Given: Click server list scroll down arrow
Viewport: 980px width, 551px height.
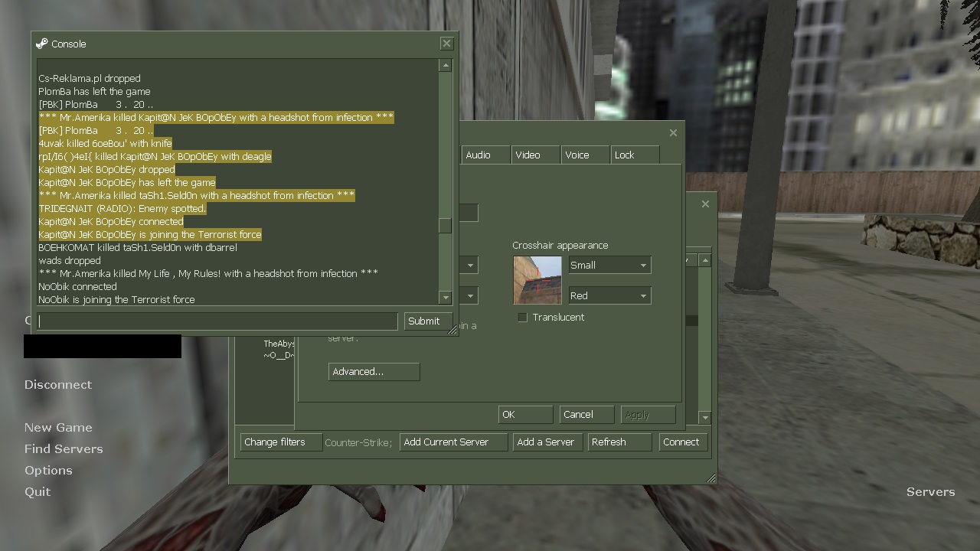Looking at the screenshot, I should coord(704,417).
